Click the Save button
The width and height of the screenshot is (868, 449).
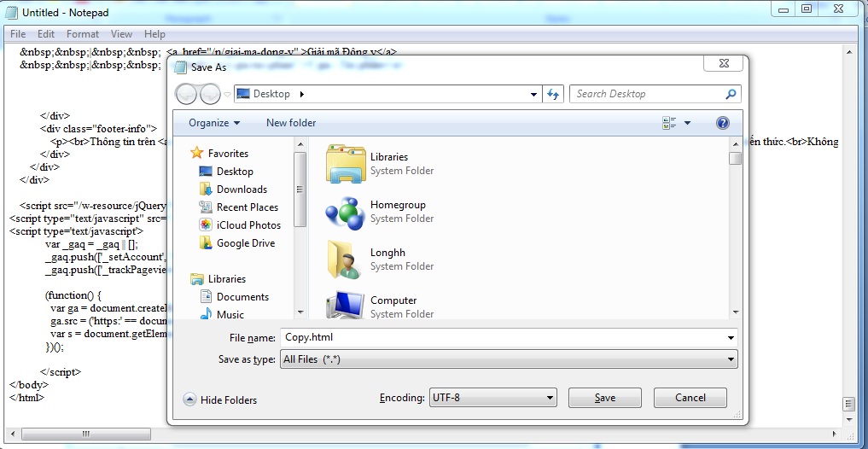point(604,398)
